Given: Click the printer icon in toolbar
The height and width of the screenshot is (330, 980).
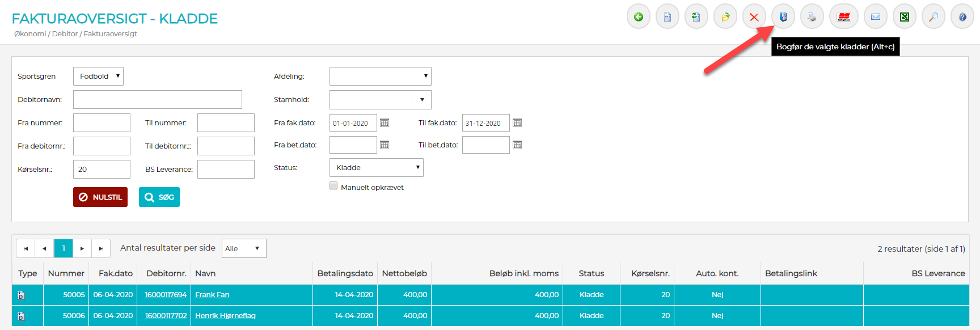Looking at the screenshot, I should coord(812,17).
